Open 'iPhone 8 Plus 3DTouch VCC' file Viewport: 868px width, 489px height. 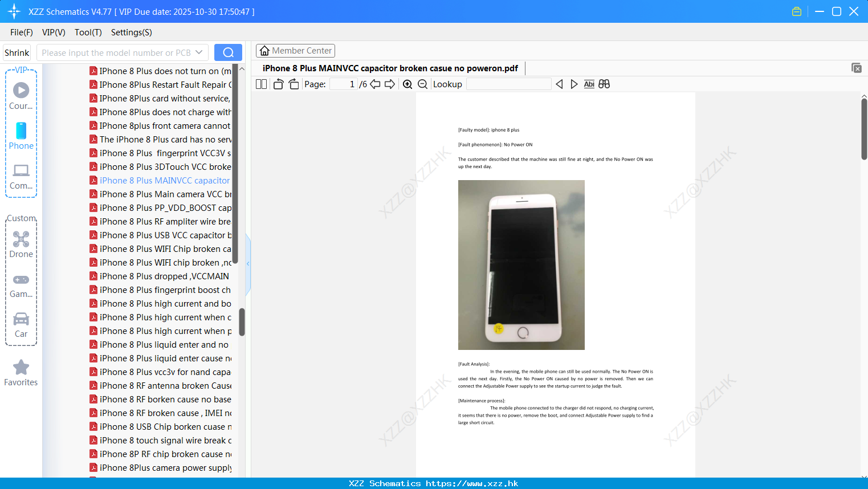point(161,167)
